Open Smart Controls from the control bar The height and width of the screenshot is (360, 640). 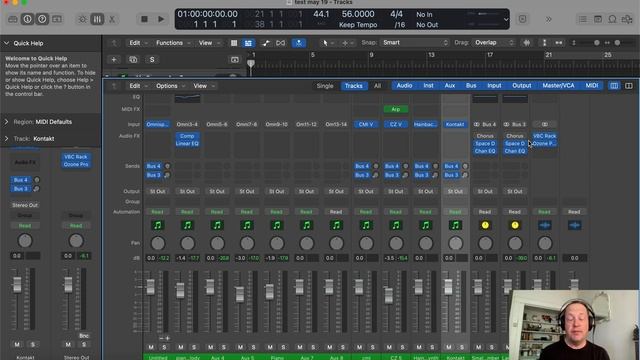(82, 19)
